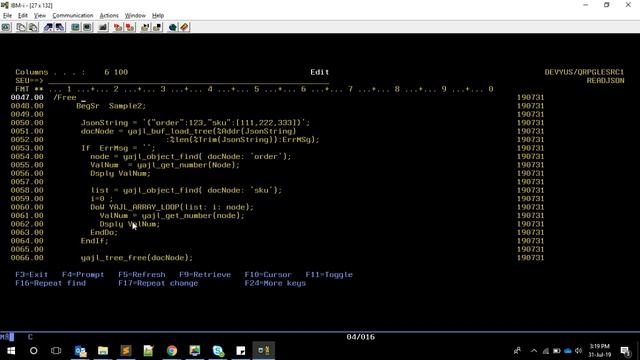Open Color mapping from the toolbar

[x=87, y=27]
